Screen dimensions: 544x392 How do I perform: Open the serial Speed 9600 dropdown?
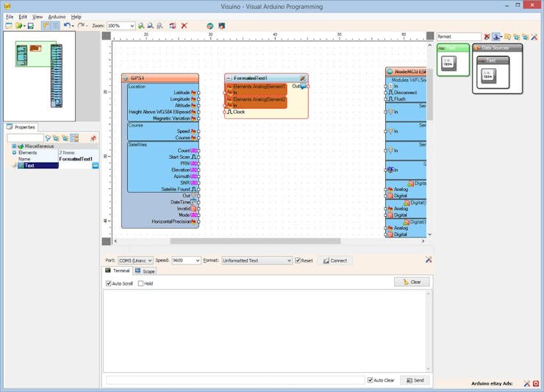point(197,260)
